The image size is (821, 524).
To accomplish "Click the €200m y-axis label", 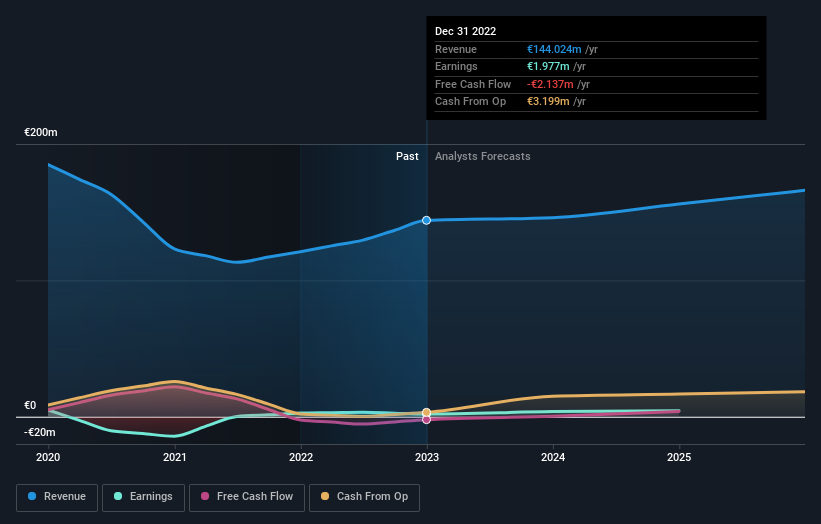I will (x=41, y=132).
